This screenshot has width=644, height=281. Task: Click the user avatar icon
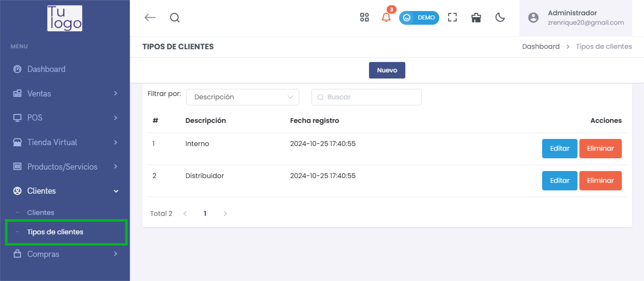[x=533, y=18]
